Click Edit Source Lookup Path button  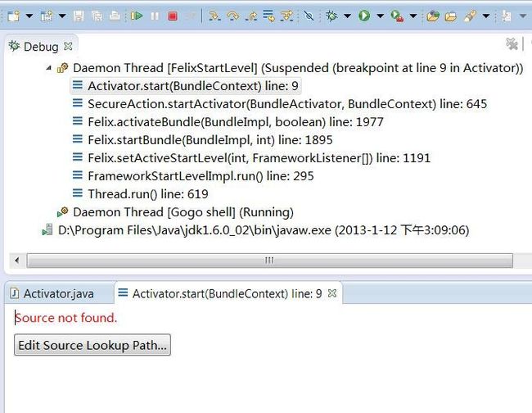(x=92, y=345)
